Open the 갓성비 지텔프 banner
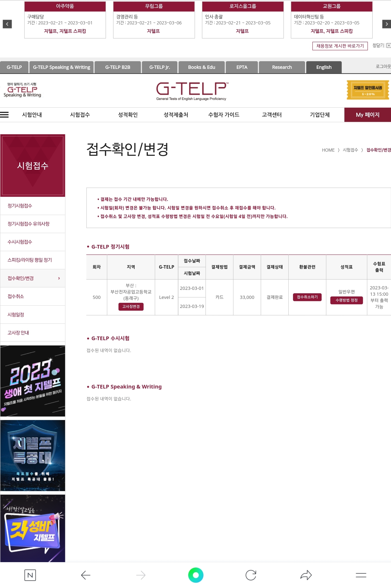Viewport: 391px width, 588px height. (33, 528)
